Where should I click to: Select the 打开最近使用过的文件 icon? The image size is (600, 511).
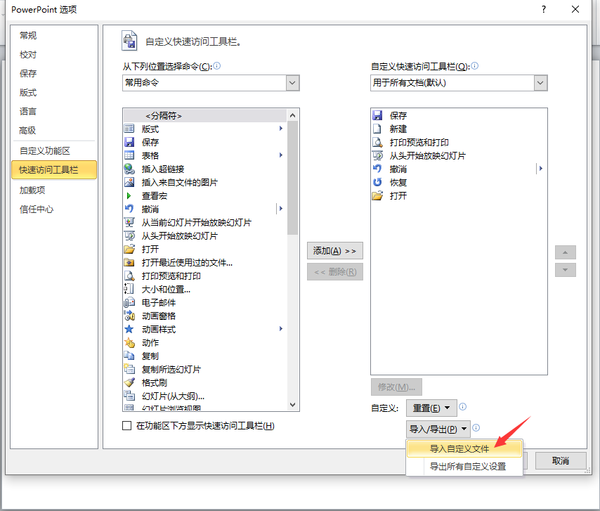point(129,263)
